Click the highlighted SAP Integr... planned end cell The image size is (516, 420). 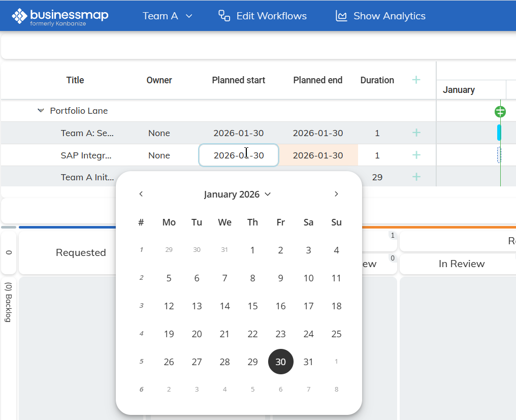[x=318, y=155]
